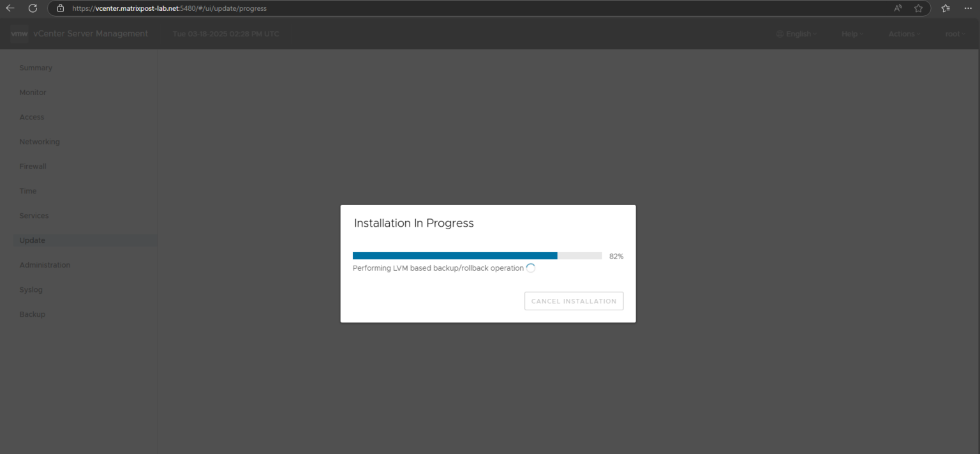Refresh the page with the reload icon

click(32, 8)
